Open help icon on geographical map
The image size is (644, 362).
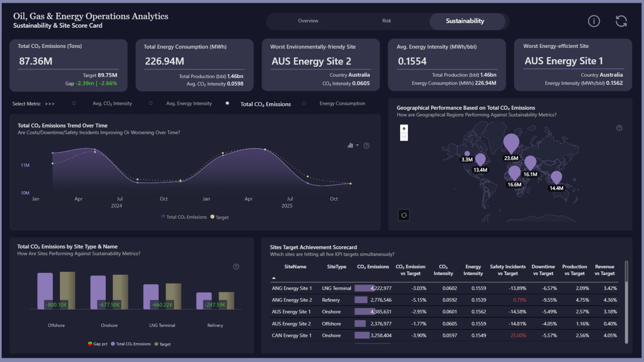pos(619,128)
